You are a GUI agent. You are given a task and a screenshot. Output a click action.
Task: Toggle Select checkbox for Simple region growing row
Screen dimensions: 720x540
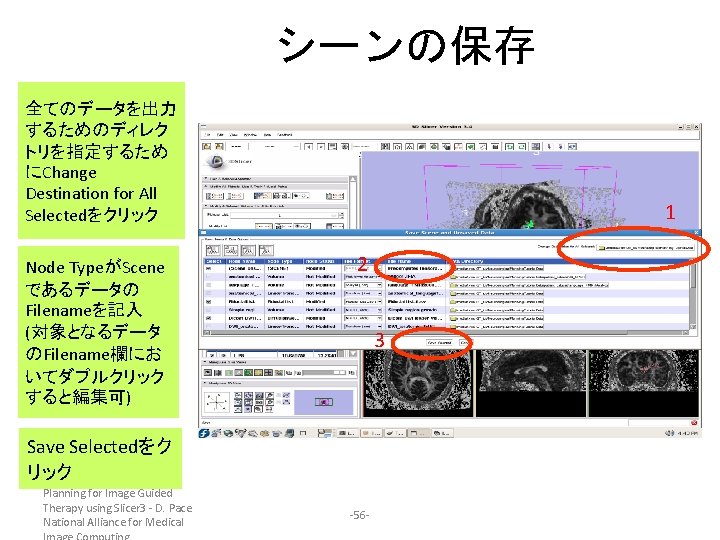(209, 310)
